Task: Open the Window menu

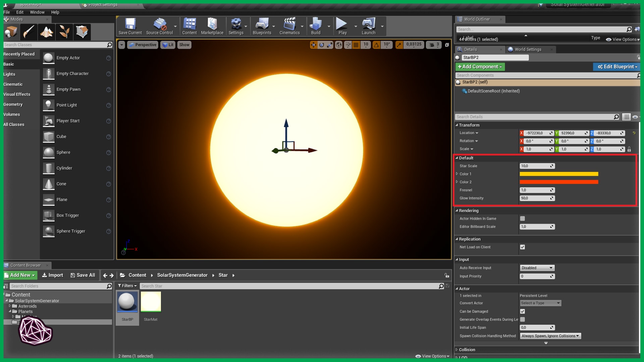Action: coord(37,12)
